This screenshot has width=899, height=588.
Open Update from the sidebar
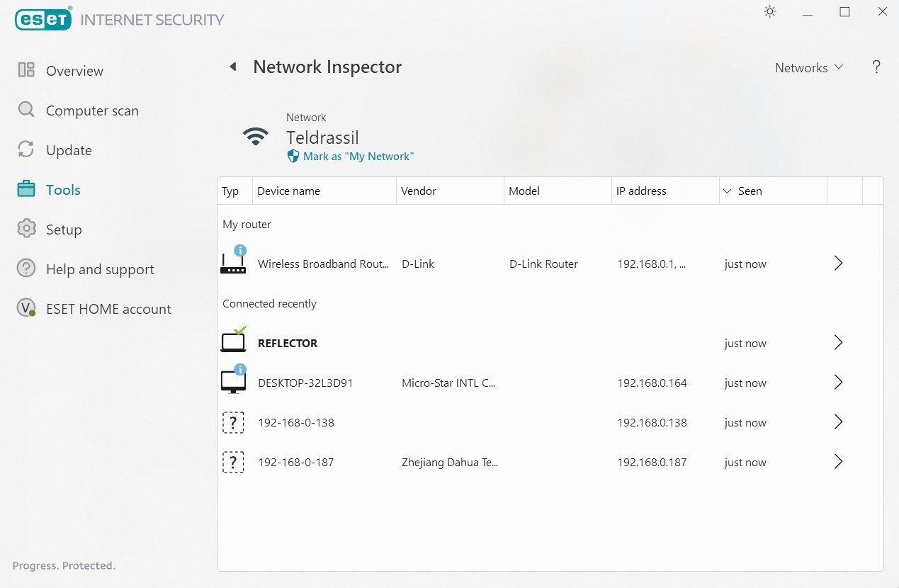tap(69, 150)
